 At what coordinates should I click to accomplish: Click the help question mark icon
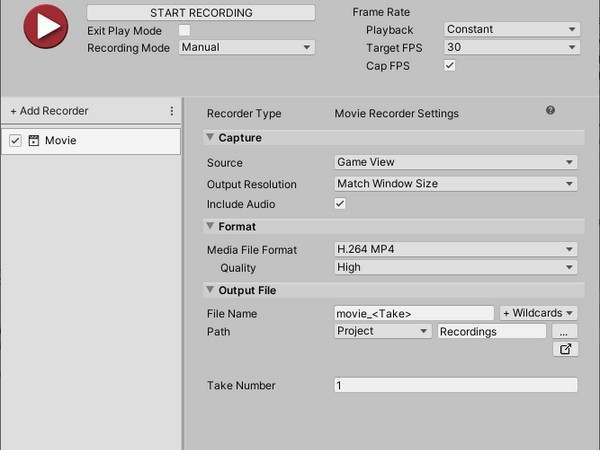click(x=550, y=110)
